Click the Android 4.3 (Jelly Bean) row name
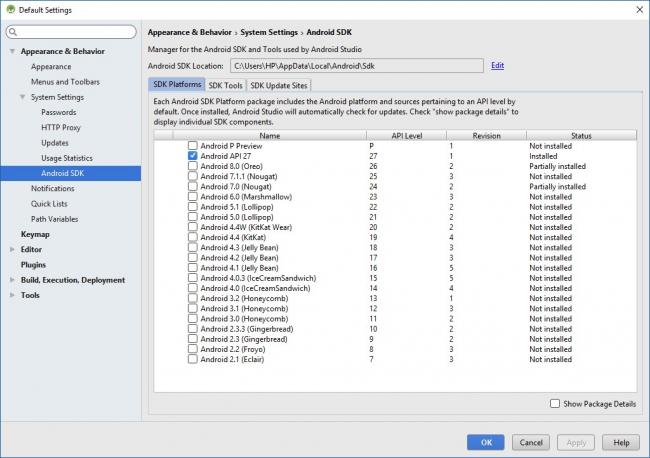The width and height of the screenshot is (650, 458). click(x=239, y=247)
